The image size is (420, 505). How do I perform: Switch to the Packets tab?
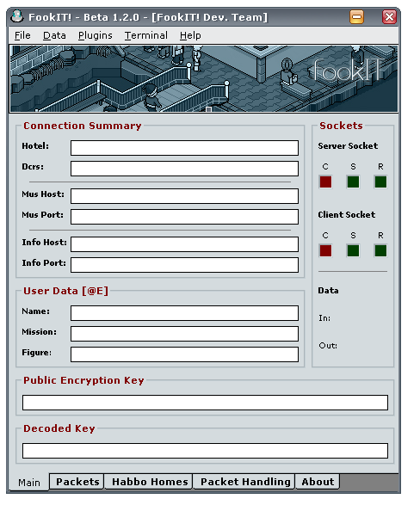[77, 482]
